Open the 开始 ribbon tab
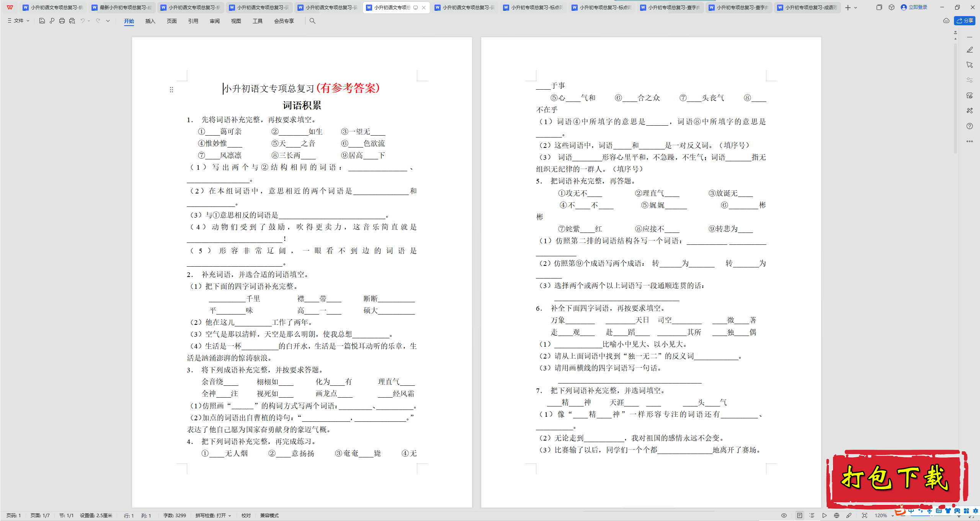The width and height of the screenshot is (980, 521). 129,21
